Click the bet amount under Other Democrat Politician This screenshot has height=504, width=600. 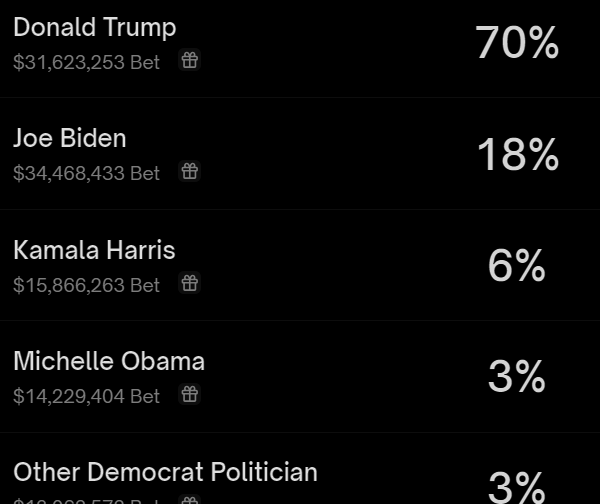click(x=86, y=500)
